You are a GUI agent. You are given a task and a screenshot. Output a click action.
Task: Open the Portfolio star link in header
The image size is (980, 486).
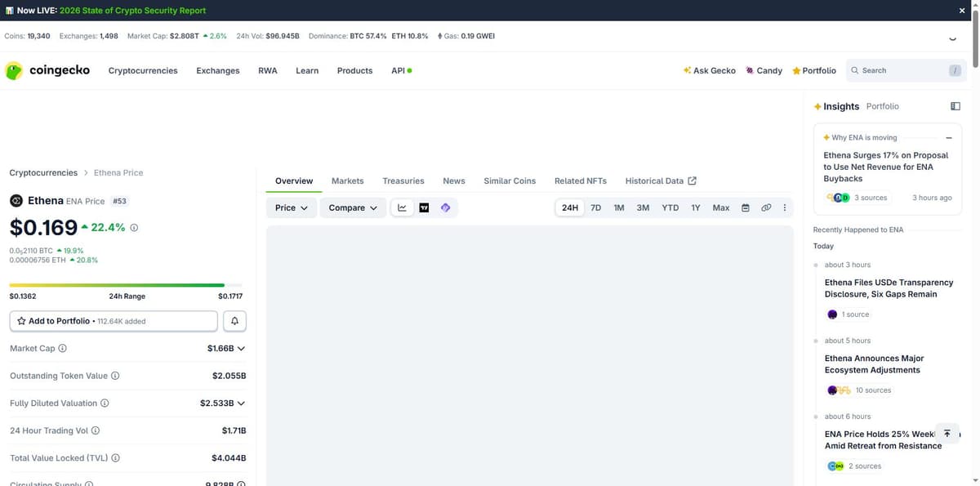814,71
